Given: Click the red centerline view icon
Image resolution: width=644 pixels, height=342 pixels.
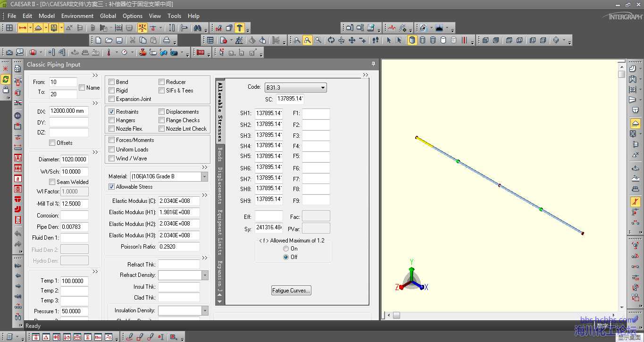Looking at the screenshot, I should pos(464,41).
